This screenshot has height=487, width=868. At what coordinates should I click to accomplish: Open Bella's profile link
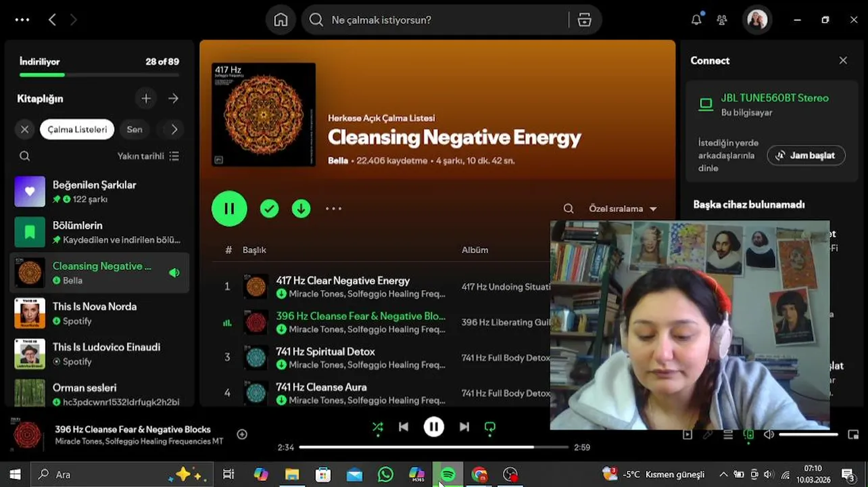click(x=338, y=161)
